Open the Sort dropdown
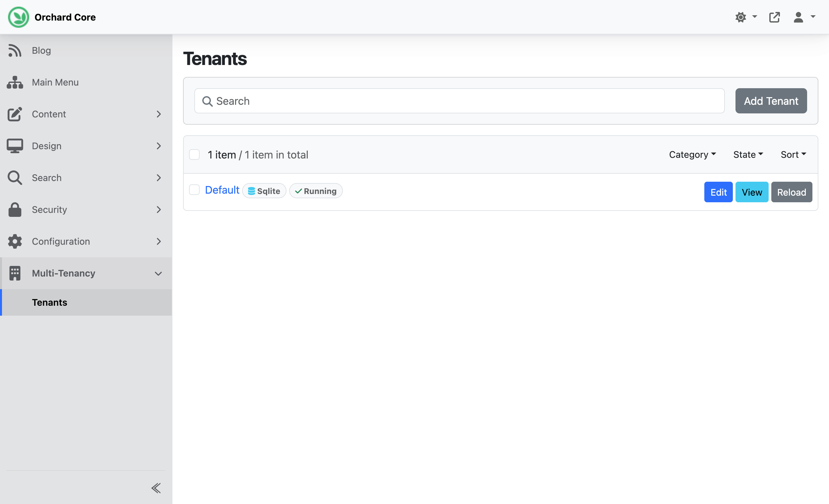The width and height of the screenshot is (829, 504). (x=793, y=155)
